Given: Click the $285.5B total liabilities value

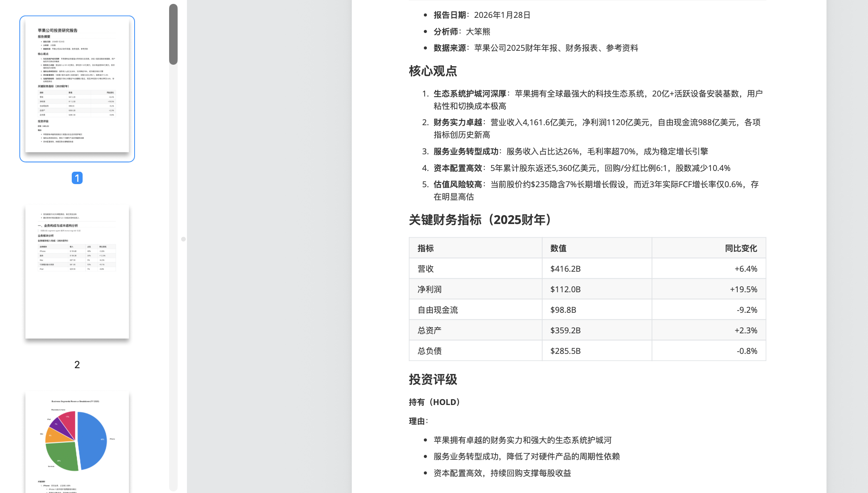Looking at the screenshot, I should (x=565, y=351).
